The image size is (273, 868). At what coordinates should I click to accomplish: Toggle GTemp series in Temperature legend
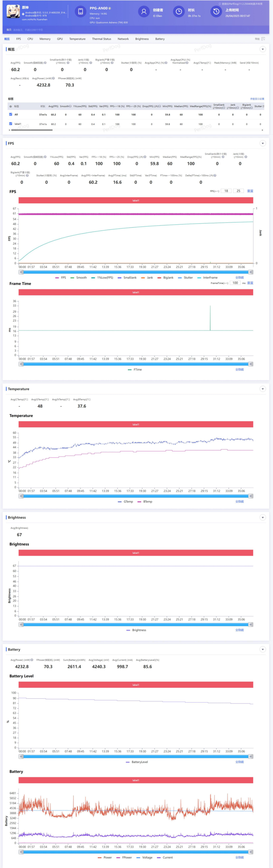pyautogui.click(x=125, y=502)
